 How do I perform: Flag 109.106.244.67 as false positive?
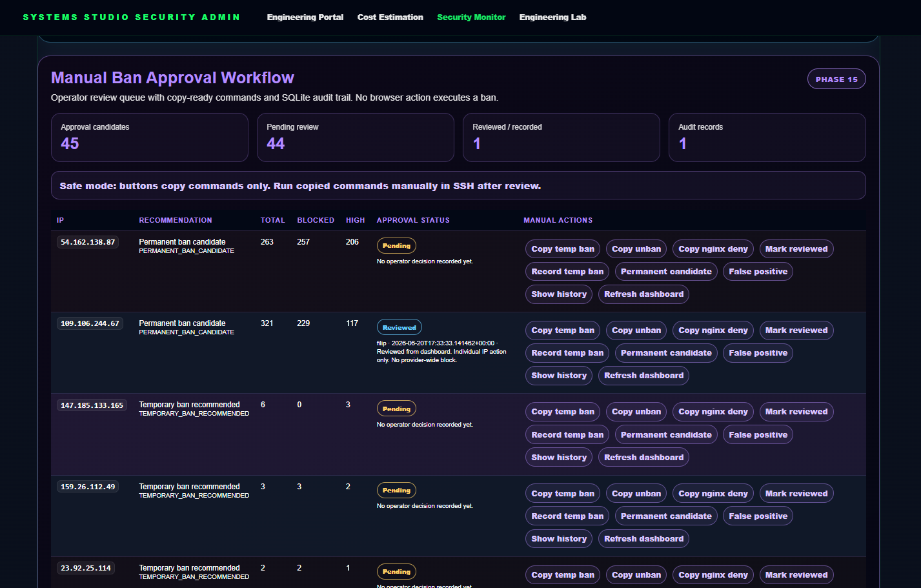point(758,353)
